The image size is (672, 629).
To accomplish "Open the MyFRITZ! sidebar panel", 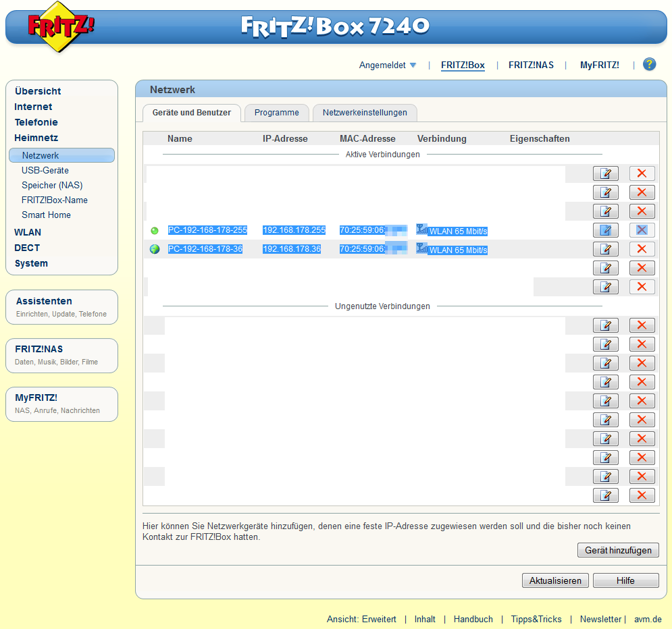I will [x=61, y=404].
